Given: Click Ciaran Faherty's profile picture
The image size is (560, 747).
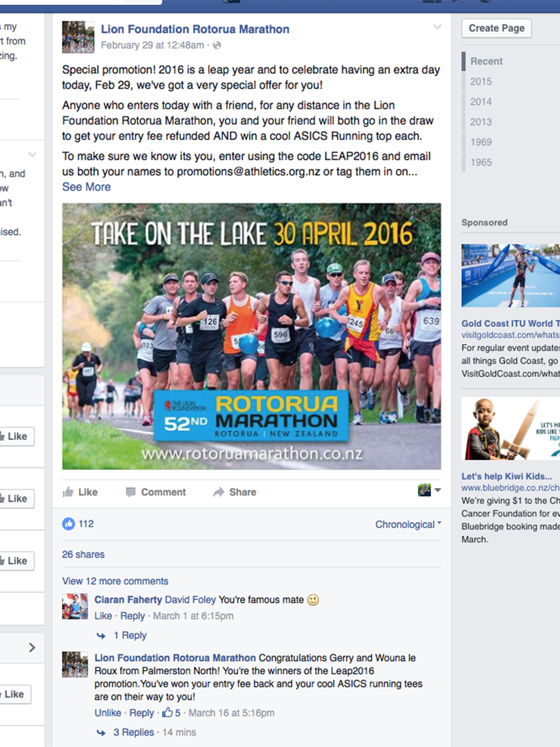Looking at the screenshot, I should [75, 606].
